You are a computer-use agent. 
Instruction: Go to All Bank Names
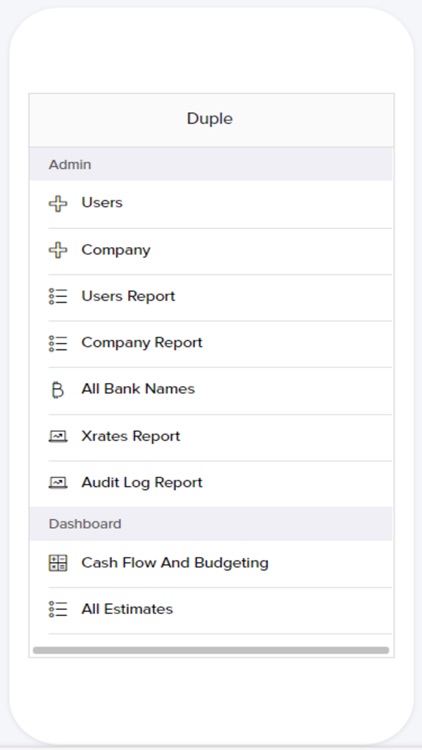click(x=211, y=391)
